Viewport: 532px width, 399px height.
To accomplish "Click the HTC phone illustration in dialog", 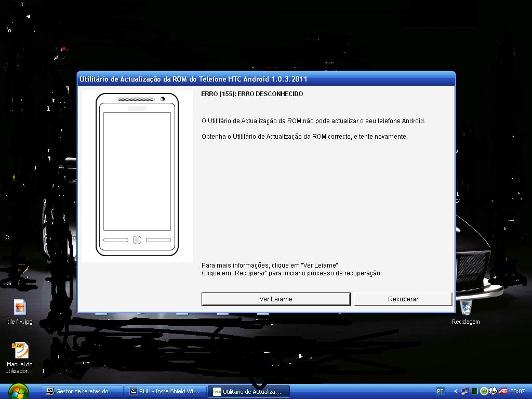I will tap(137, 175).
